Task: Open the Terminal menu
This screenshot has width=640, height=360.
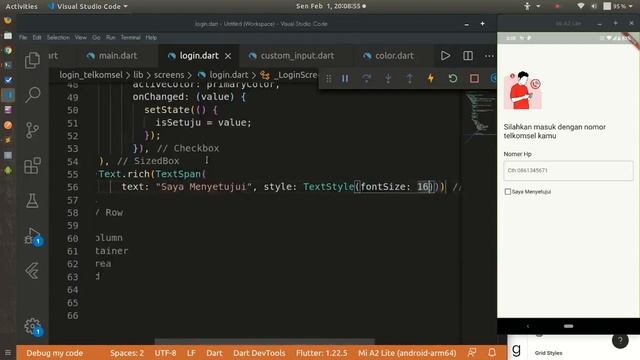Action: [130, 37]
